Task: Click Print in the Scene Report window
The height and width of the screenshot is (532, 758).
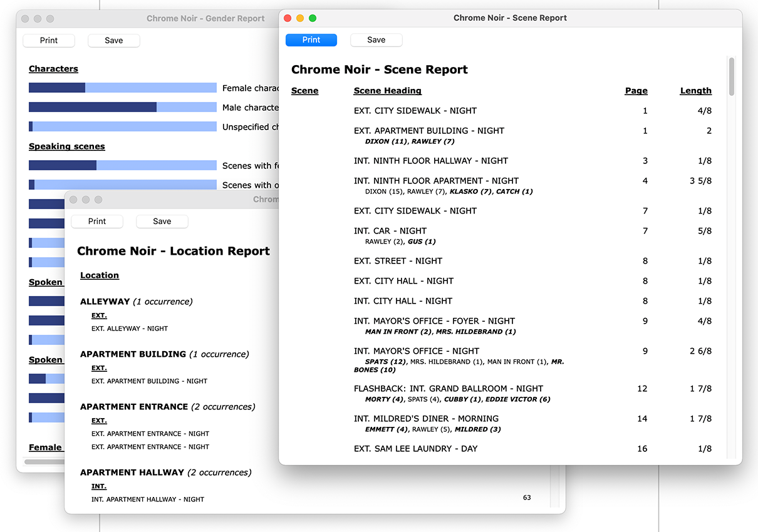Action: click(311, 40)
